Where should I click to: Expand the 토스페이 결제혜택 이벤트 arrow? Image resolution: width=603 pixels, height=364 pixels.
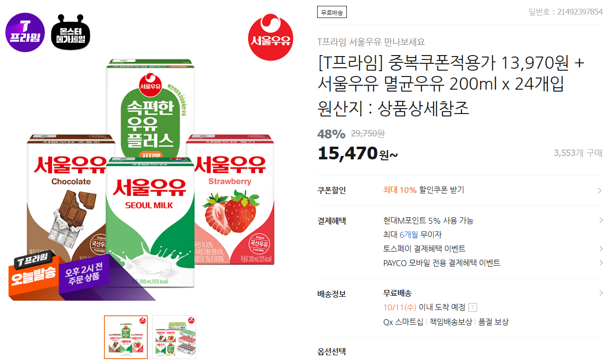(600, 249)
